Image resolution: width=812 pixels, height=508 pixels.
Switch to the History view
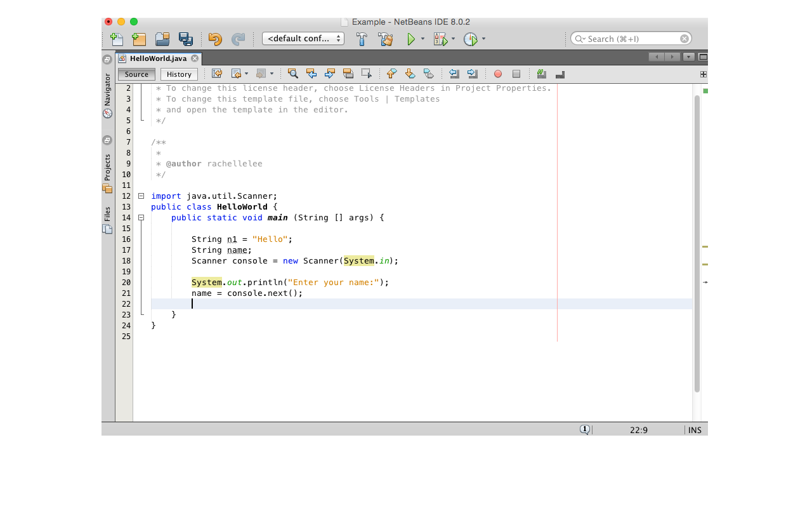pyautogui.click(x=178, y=74)
